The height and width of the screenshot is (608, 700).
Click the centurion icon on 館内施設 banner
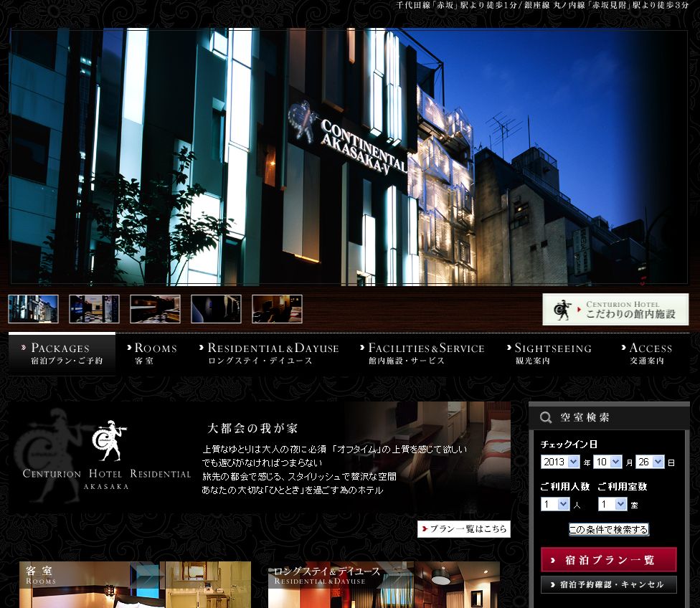click(562, 309)
